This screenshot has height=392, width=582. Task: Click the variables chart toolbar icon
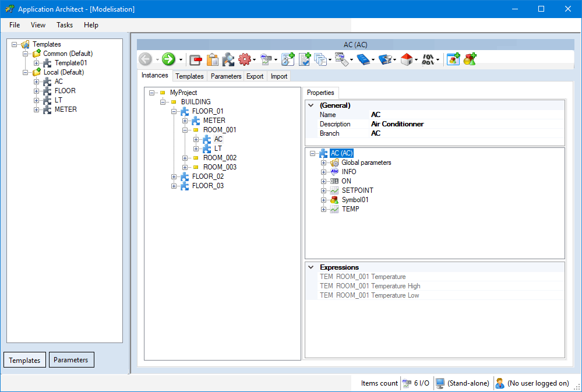click(x=266, y=59)
